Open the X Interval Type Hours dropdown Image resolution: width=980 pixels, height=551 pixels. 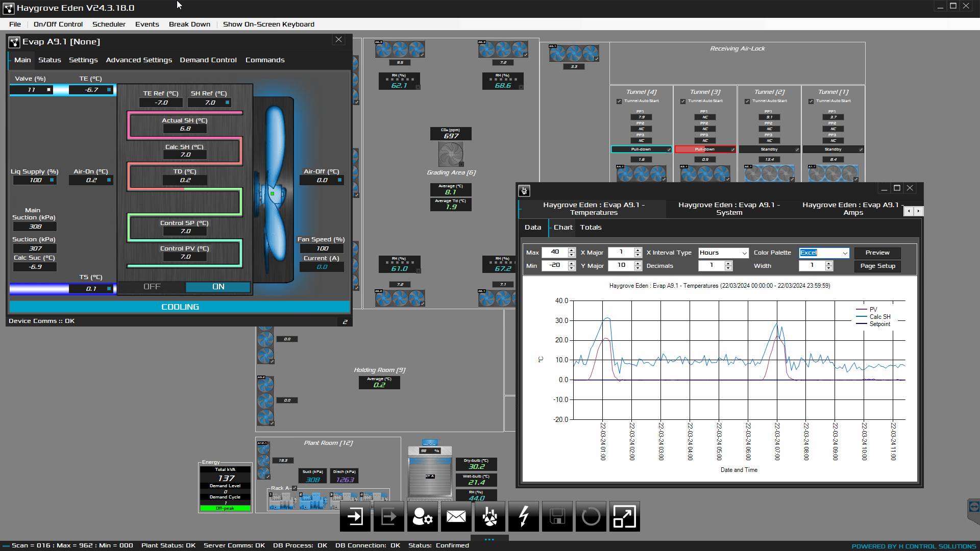723,253
